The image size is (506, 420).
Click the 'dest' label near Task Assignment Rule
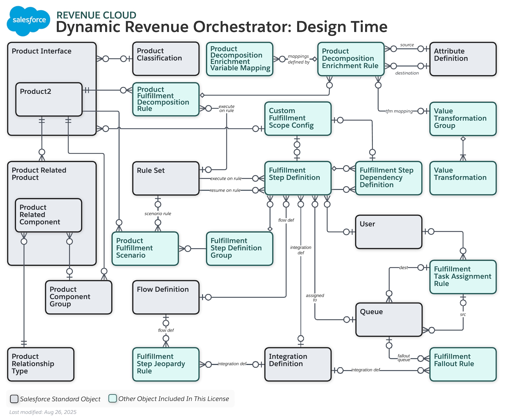404,268
